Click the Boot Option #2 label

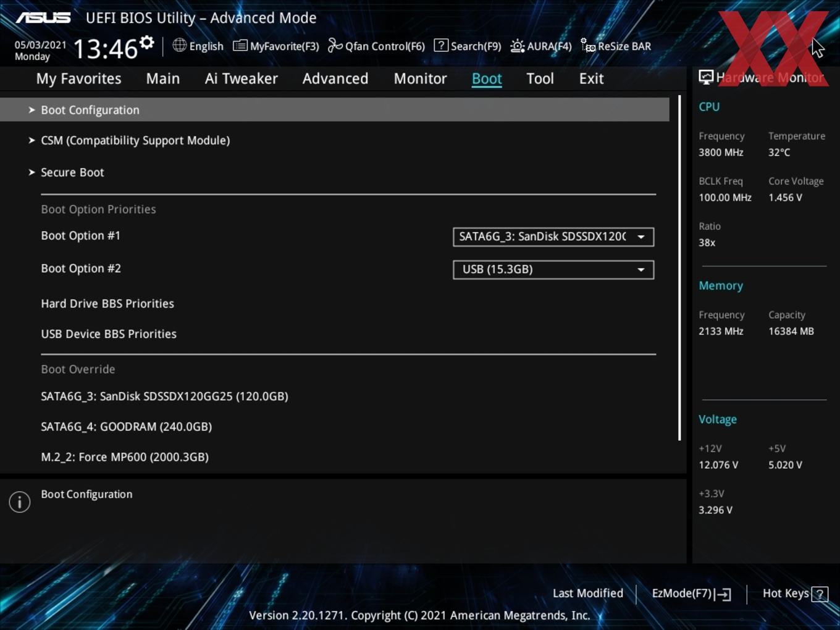pos(81,268)
